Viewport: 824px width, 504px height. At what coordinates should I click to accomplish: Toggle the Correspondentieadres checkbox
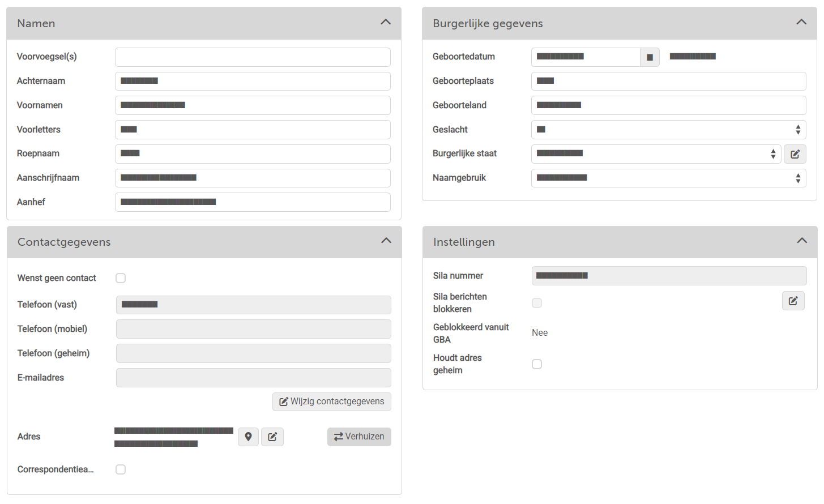pyautogui.click(x=121, y=469)
